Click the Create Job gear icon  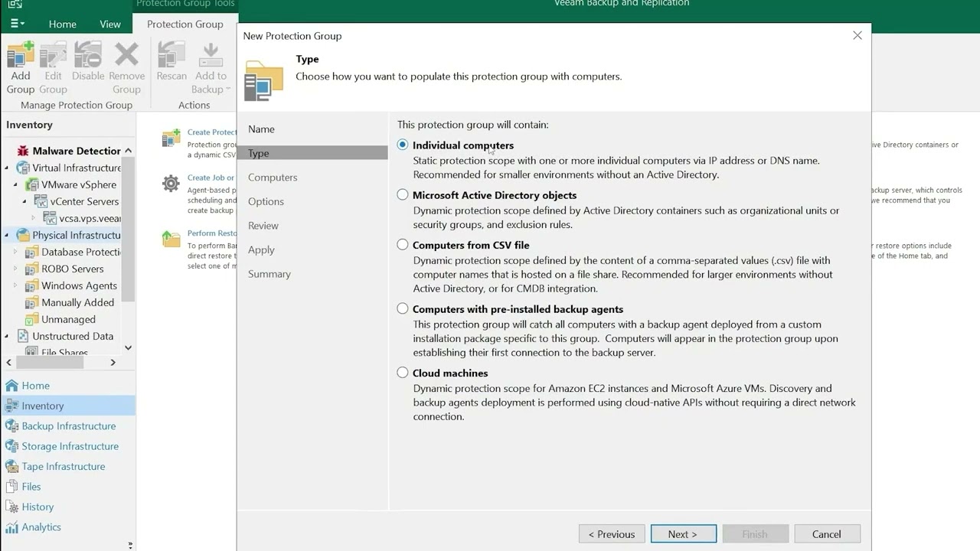pos(171,184)
